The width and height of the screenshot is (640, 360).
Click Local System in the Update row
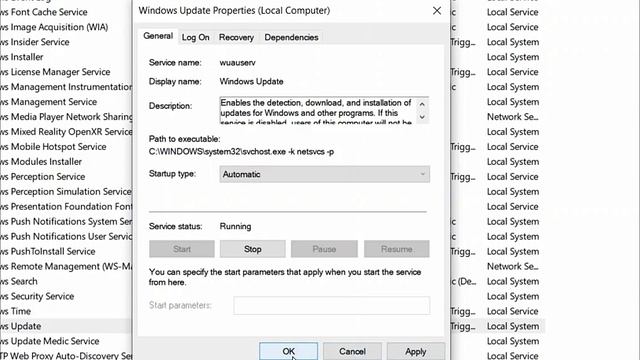click(x=513, y=327)
